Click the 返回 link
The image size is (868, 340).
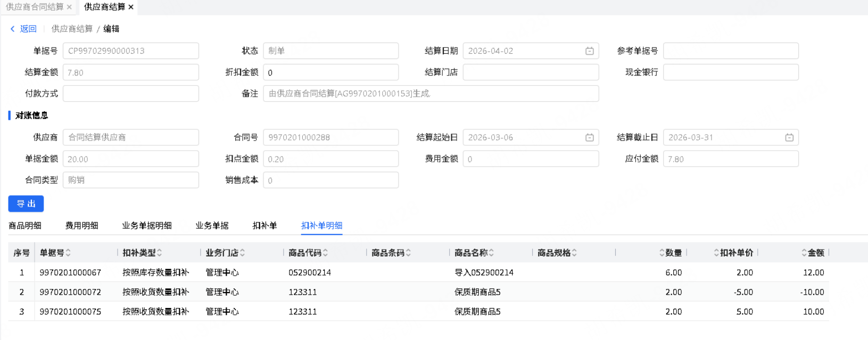28,29
